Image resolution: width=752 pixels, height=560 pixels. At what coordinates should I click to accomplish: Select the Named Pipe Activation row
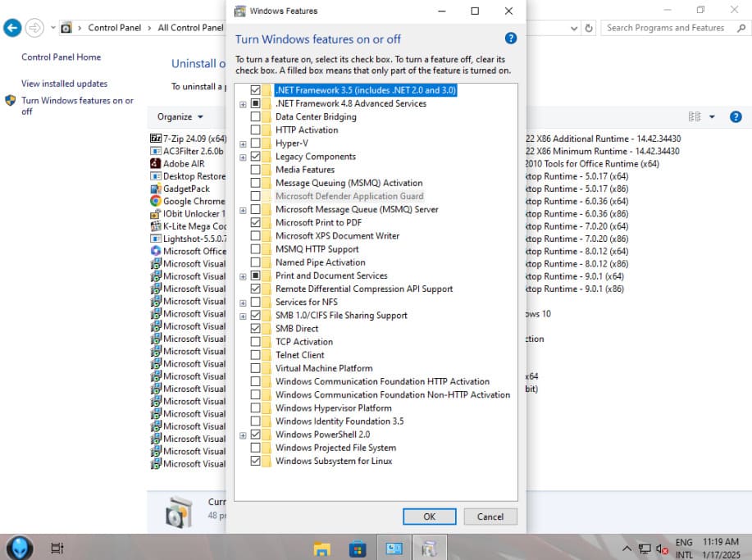pos(321,262)
